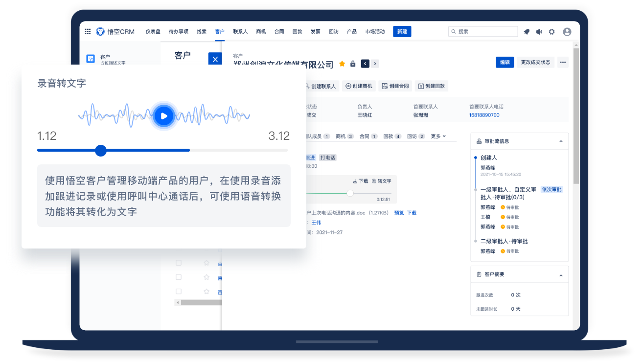Viewport: 644px width, 362px height.
Task: Open the apps grid menu icon
Action: [x=88, y=32]
